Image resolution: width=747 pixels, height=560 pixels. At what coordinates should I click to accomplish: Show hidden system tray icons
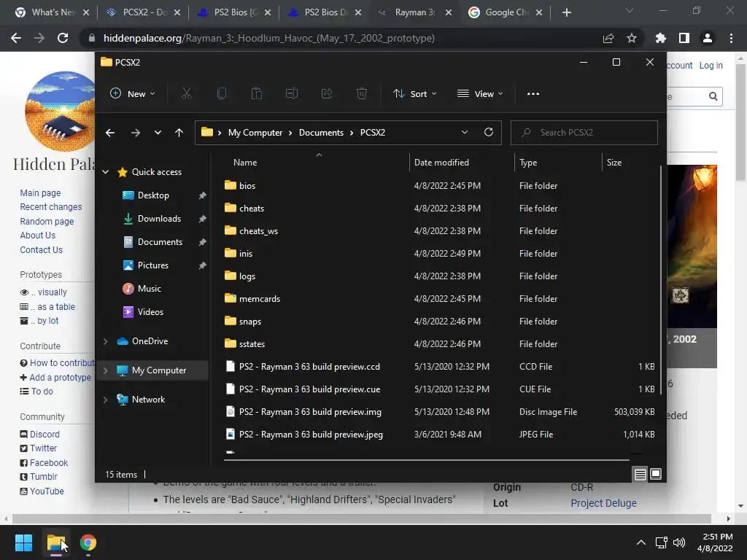(x=641, y=542)
